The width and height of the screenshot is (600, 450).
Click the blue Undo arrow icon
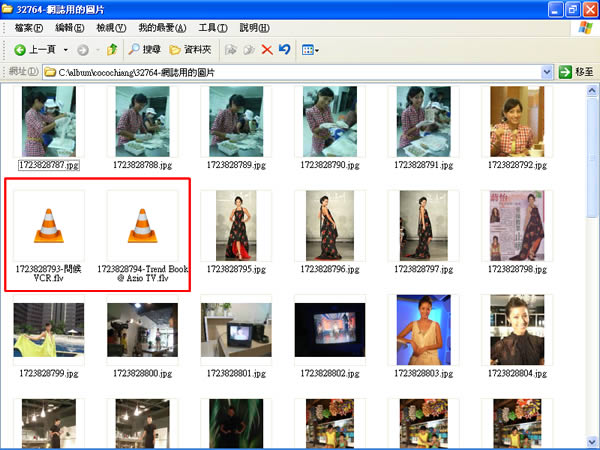coord(285,49)
